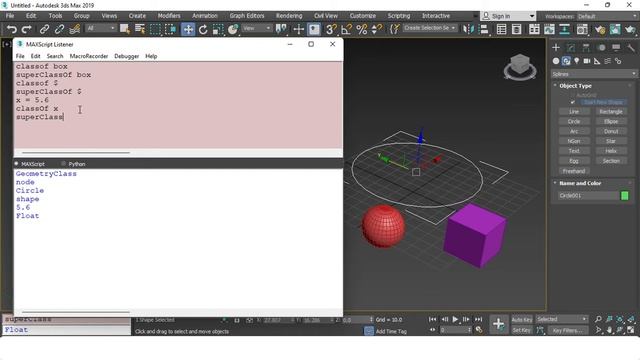Open the Layer Explorer icon
Image resolution: width=640 pixels, height=360 pixels.
pos(516,29)
